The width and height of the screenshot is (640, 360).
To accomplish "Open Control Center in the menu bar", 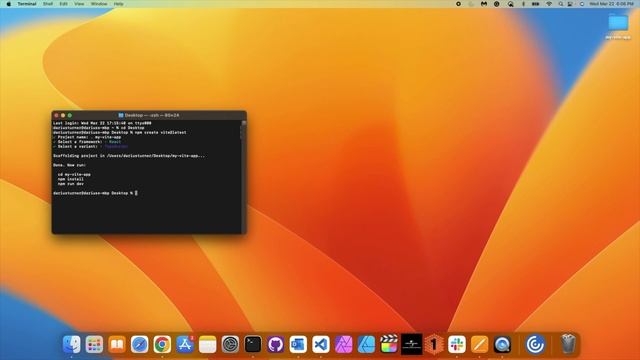I will click(570, 4).
